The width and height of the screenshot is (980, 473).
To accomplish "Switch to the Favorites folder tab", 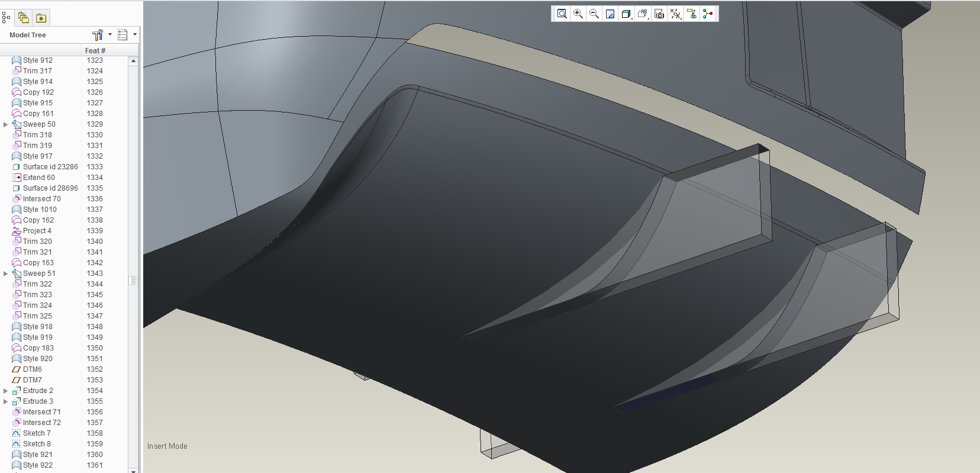I will pyautogui.click(x=41, y=18).
